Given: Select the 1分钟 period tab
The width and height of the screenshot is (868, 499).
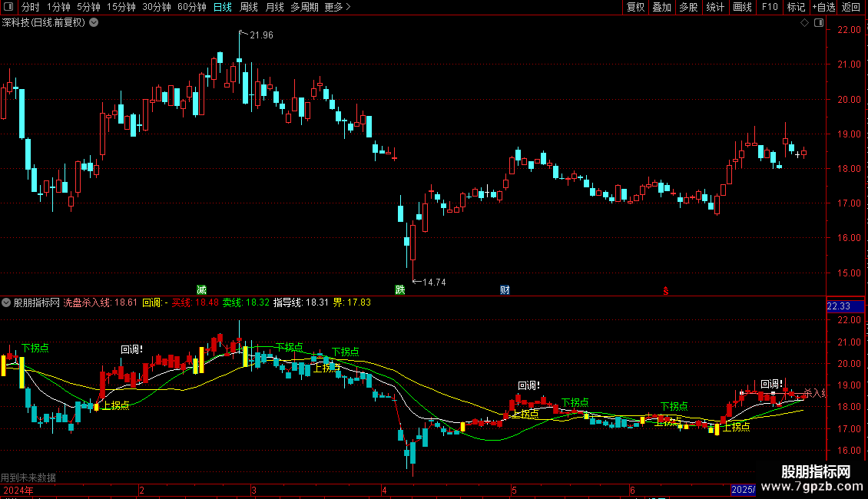Looking at the screenshot, I should 58,7.
